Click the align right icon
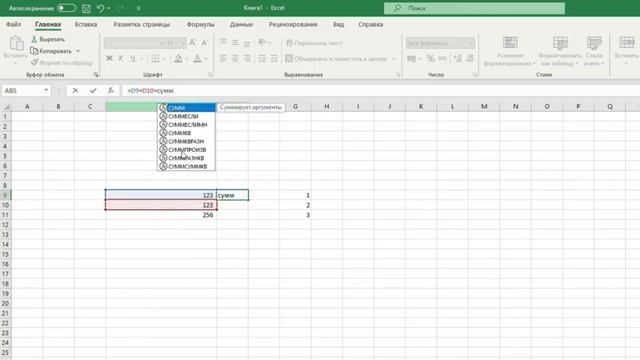Screen dimensions: 640x360 coord(247,59)
